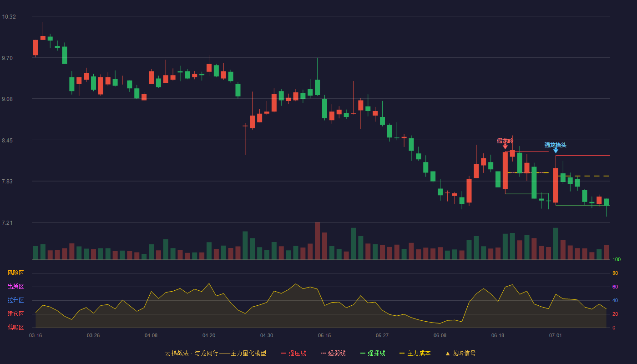
Task: Click the 07-01 date label
Action: click(x=556, y=335)
